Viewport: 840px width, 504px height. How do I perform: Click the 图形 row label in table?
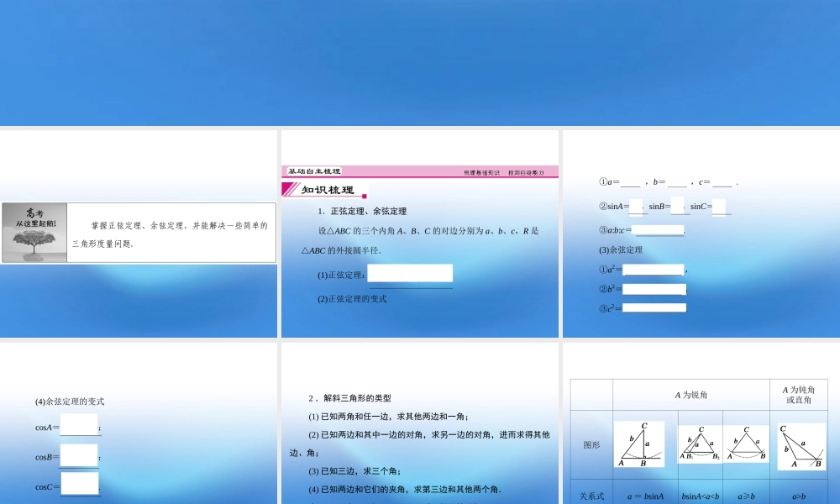pyautogui.click(x=591, y=445)
